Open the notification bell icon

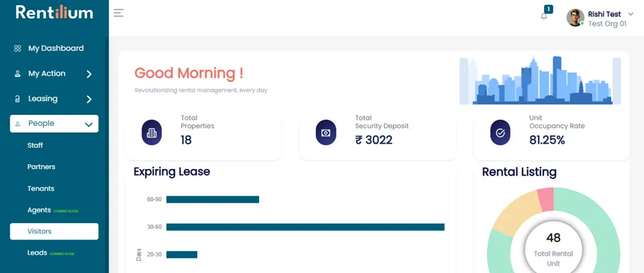pos(544,16)
